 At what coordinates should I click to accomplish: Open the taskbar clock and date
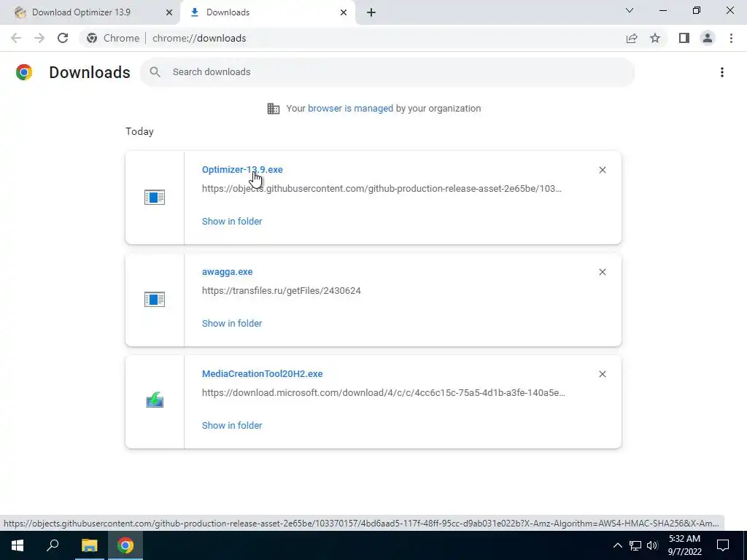(x=684, y=545)
